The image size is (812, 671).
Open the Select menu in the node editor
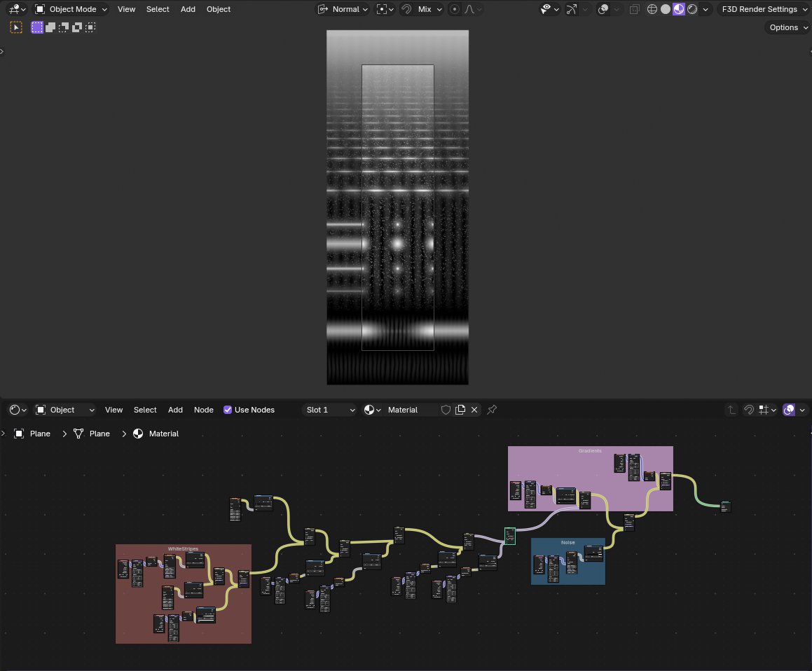145,410
